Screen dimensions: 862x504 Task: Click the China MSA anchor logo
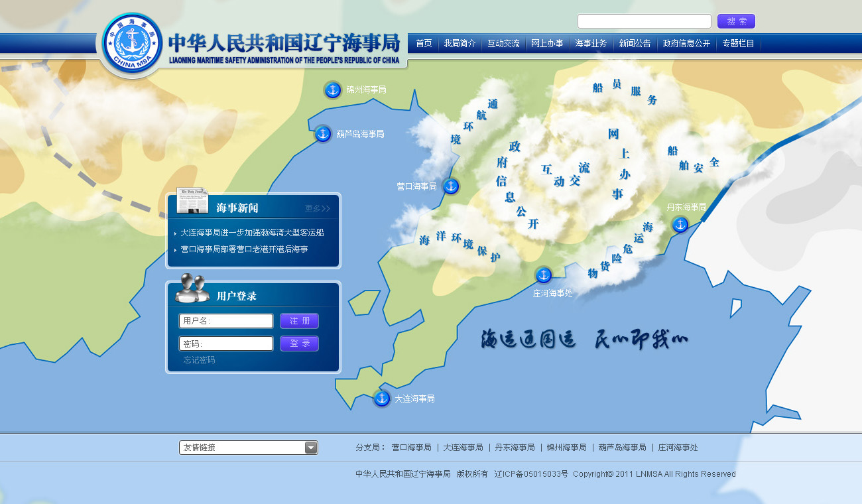133,44
